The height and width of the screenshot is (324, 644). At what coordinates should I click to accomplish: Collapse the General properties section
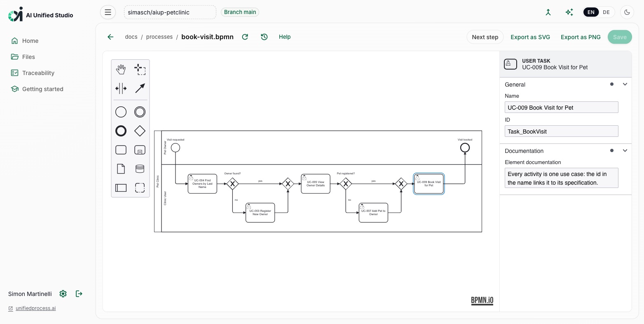click(x=625, y=84)
